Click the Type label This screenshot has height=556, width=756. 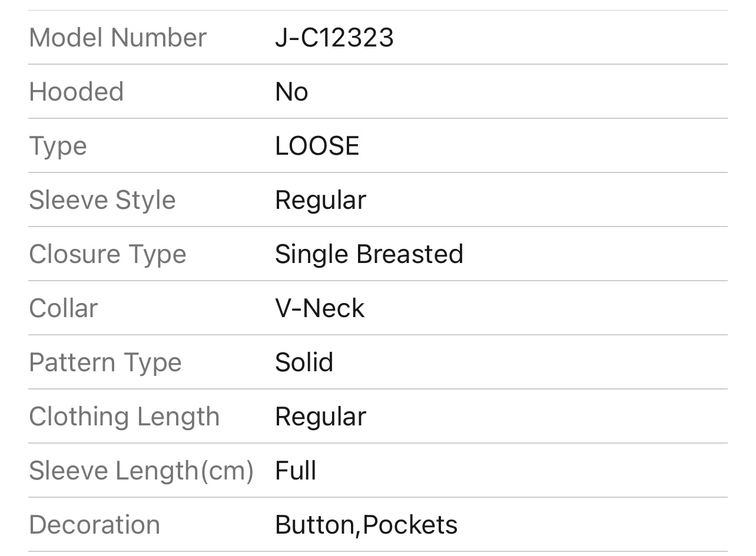point(58,146)
